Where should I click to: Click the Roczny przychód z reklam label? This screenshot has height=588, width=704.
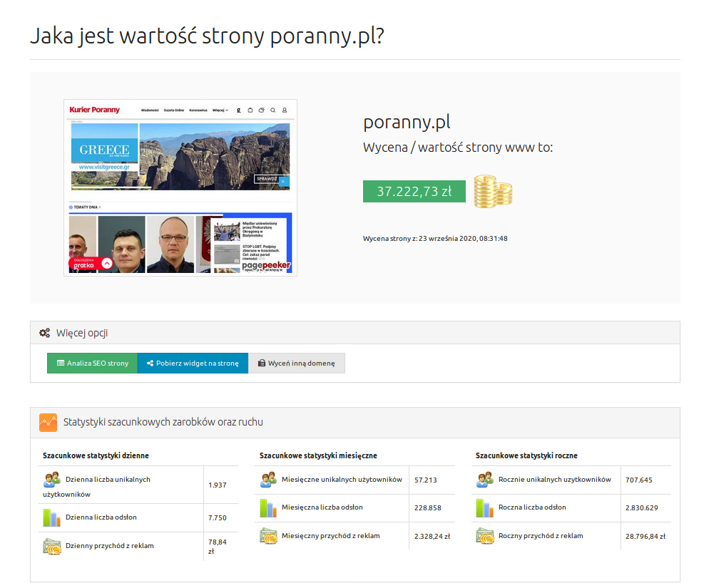pos(541,536)
